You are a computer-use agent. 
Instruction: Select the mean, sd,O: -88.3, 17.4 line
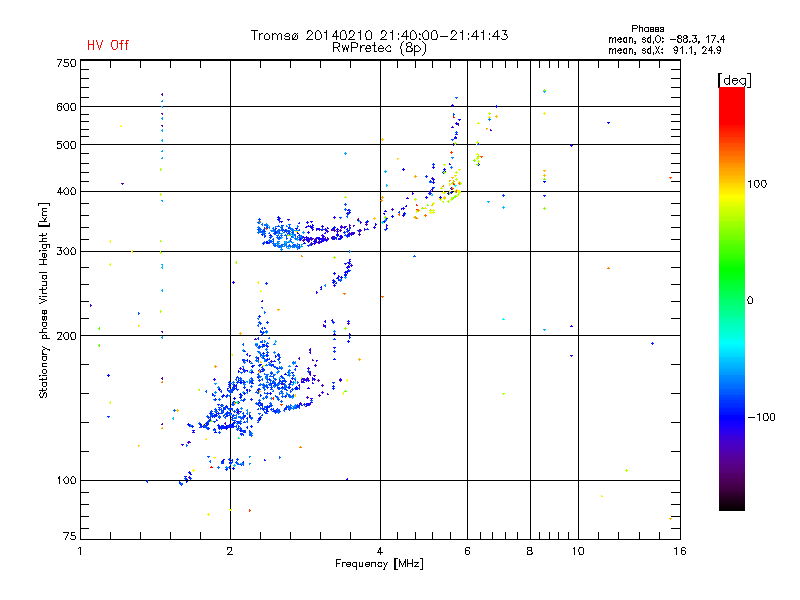pyautogui.click(x=666, y=39)
